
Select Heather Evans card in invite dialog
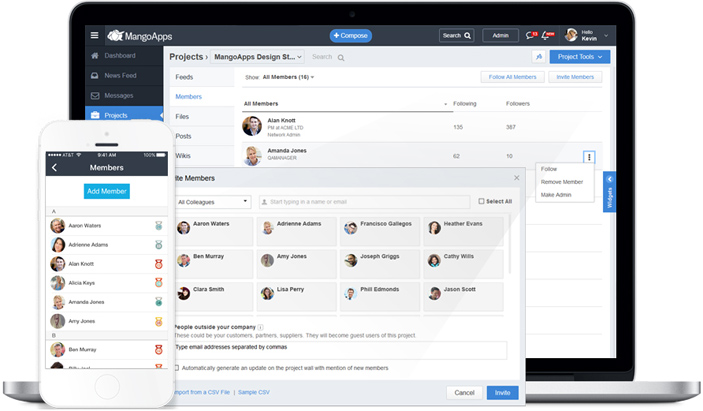(x=463, y=231)
